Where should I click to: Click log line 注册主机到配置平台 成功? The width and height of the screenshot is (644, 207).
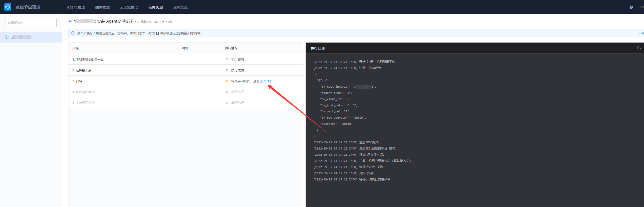coord(354,148)
